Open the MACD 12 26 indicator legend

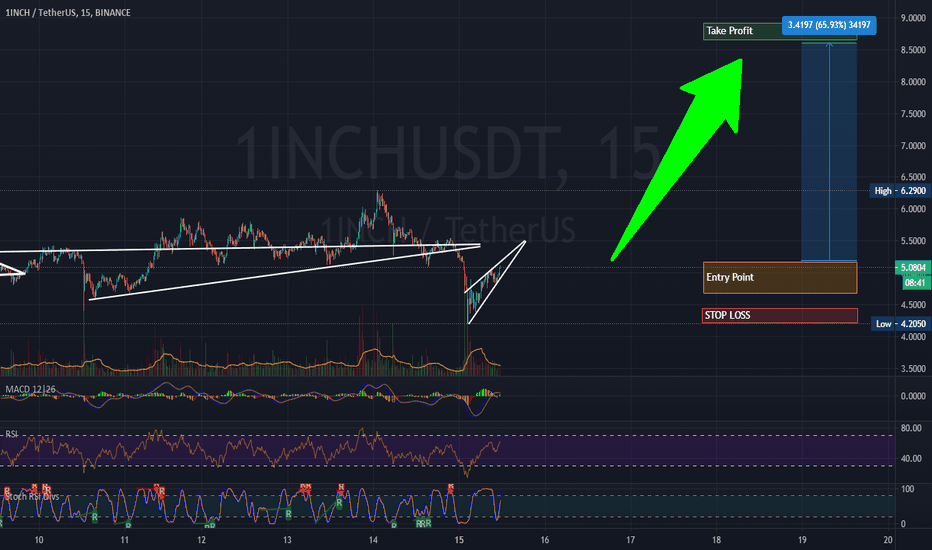click(x=30, y=389)
